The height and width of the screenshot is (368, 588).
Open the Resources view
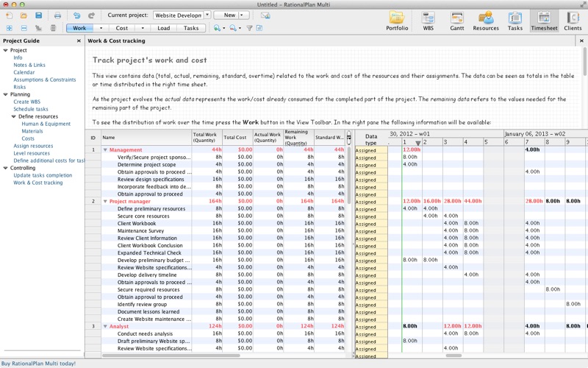tap(485, 20)
